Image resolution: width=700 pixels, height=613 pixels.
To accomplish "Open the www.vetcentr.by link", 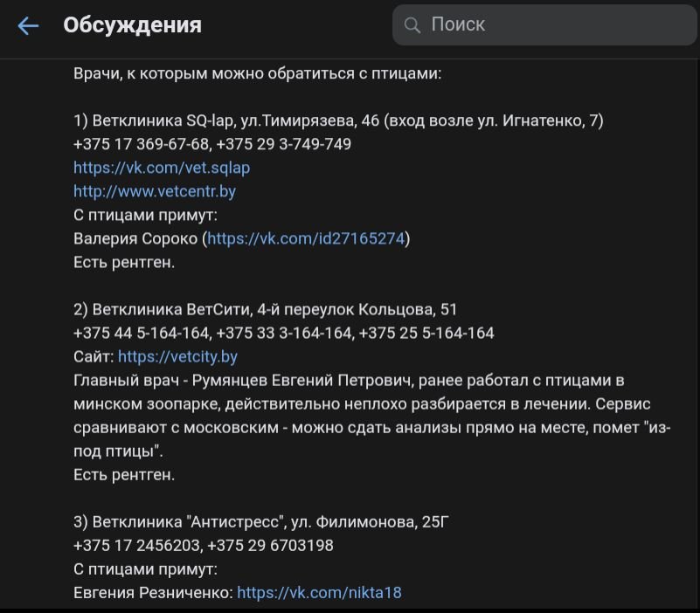I will coord(155,191).
